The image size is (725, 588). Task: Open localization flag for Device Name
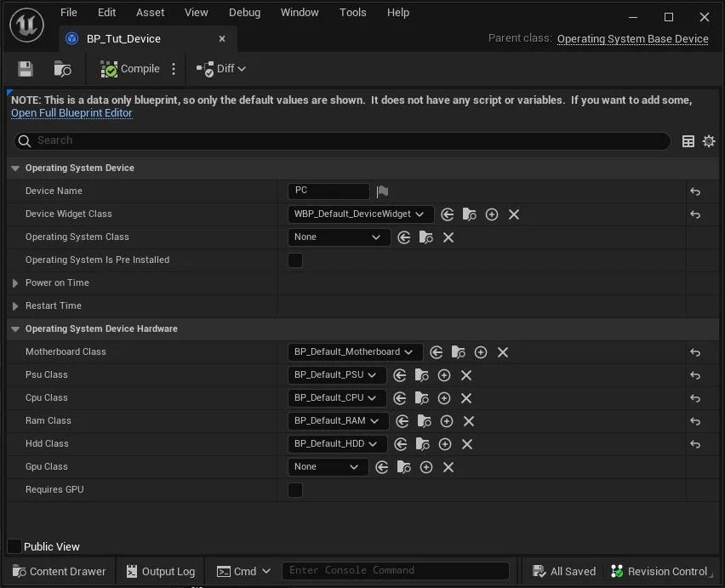pos(382,191)
